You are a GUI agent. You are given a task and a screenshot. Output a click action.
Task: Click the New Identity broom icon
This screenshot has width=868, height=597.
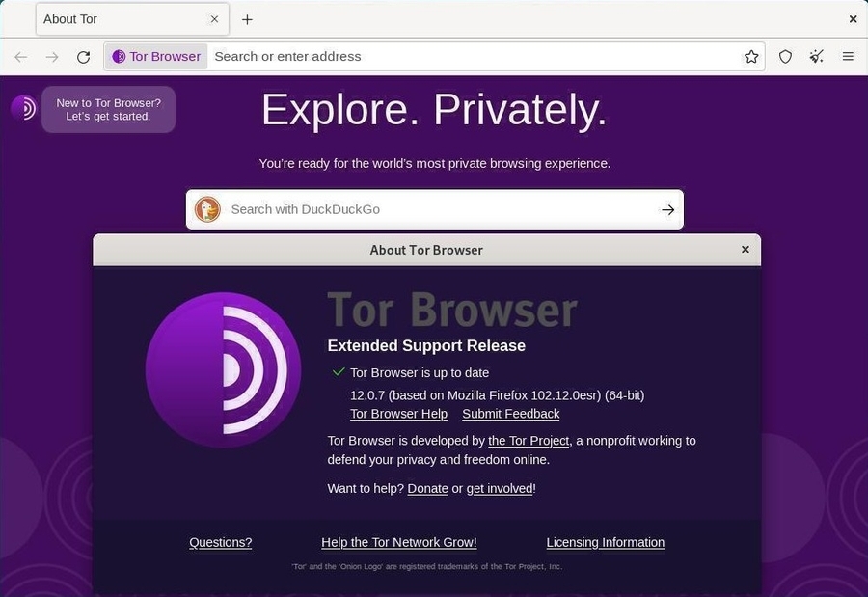(x=817, y=57)
